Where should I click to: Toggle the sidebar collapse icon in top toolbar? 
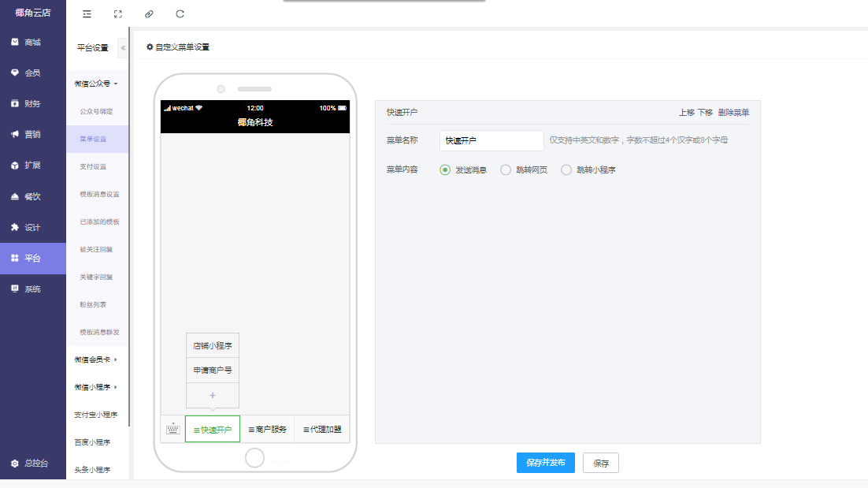[x=87, y=14]
